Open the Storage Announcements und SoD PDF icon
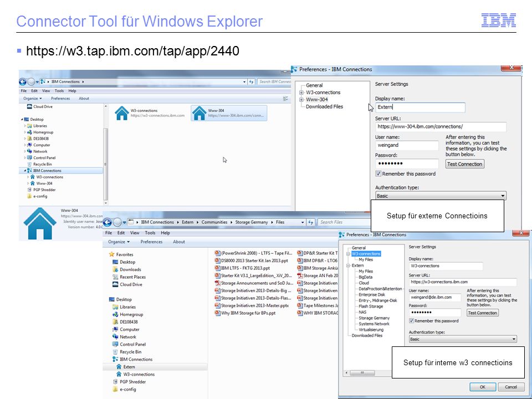This screenshot has height=399, width=532. click(x=217, y=283)
